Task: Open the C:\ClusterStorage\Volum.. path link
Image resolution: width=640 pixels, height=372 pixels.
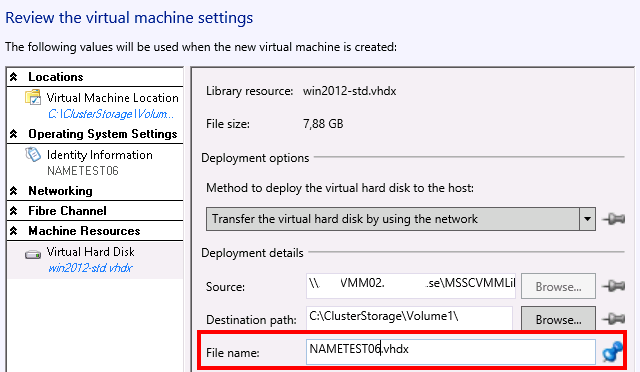Action: pyautogui.click(x=111, y=114)
